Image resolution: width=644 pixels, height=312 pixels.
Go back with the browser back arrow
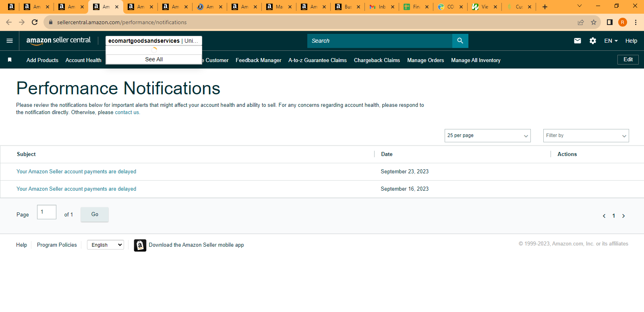(9, 22)
